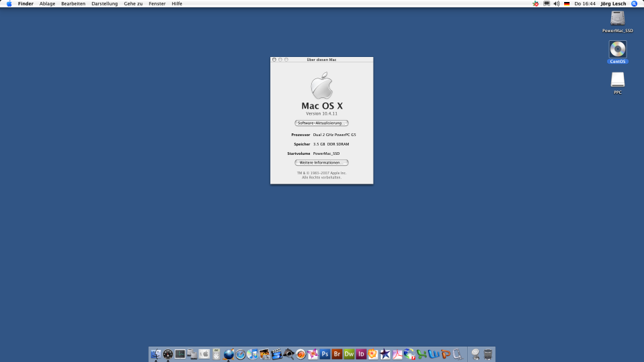
Task: Open the Jörg Lesch user menu
Action: (x=613, y=4)
